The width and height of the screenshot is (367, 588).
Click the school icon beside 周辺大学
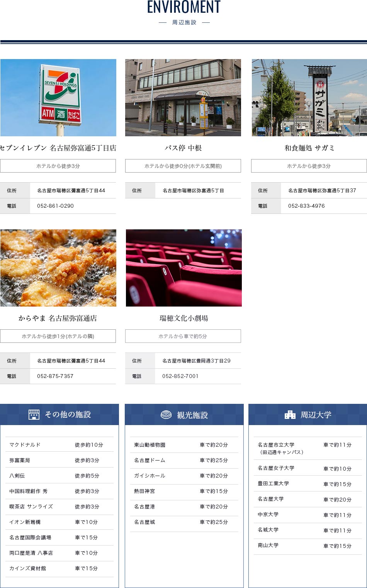point(290,415)
